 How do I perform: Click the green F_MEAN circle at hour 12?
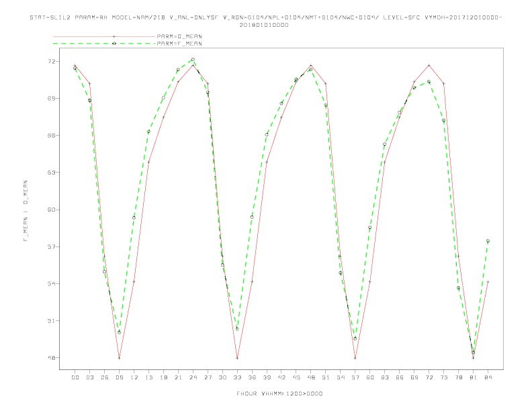tap(134, 218)
